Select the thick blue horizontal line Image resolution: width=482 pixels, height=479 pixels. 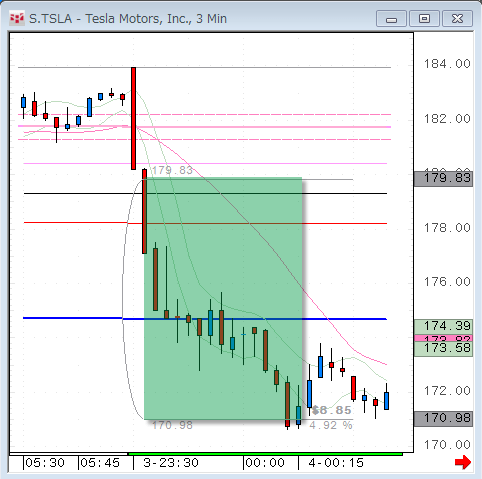pos(205,319)
